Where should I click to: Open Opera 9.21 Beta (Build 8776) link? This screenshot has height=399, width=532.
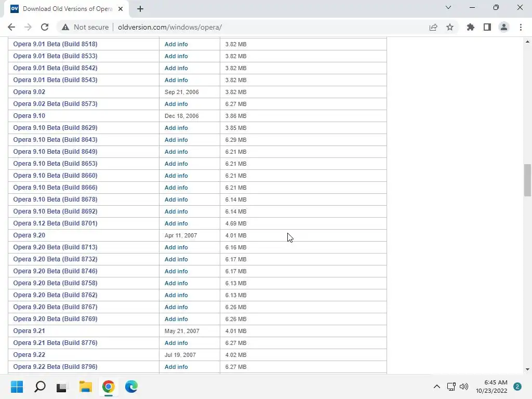click(x=55, y=343)
